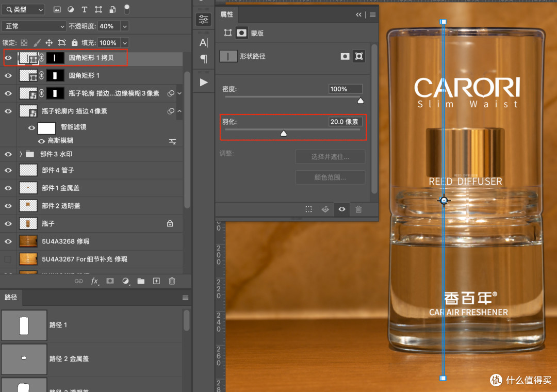Select layer 部件 1 金属盖
Viewport: 557px width, 392px height.
91,188
